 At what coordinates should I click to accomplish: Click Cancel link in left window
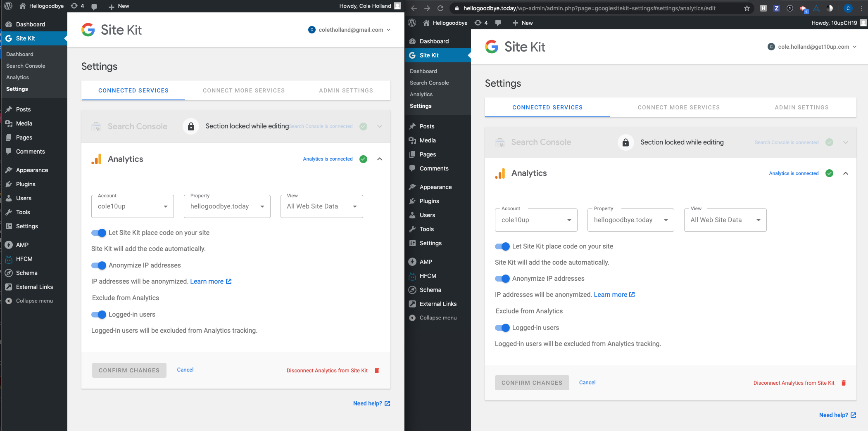[185, 370]
